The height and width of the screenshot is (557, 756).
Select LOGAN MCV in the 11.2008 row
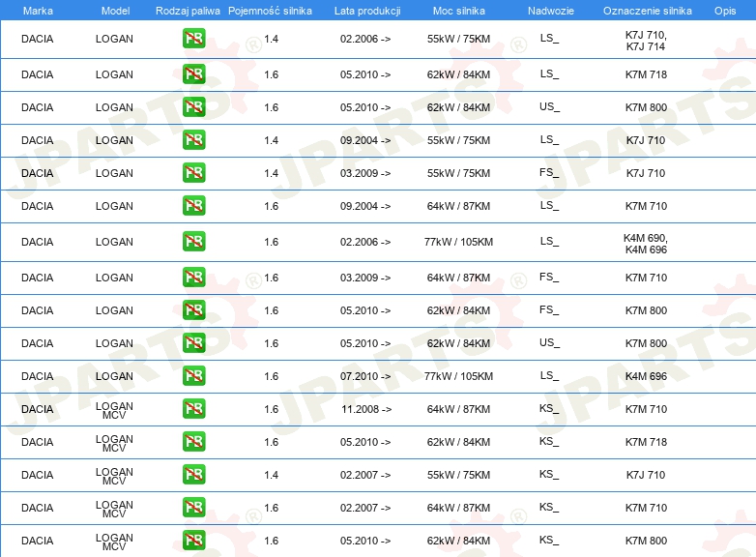click(x=114, y=410)
